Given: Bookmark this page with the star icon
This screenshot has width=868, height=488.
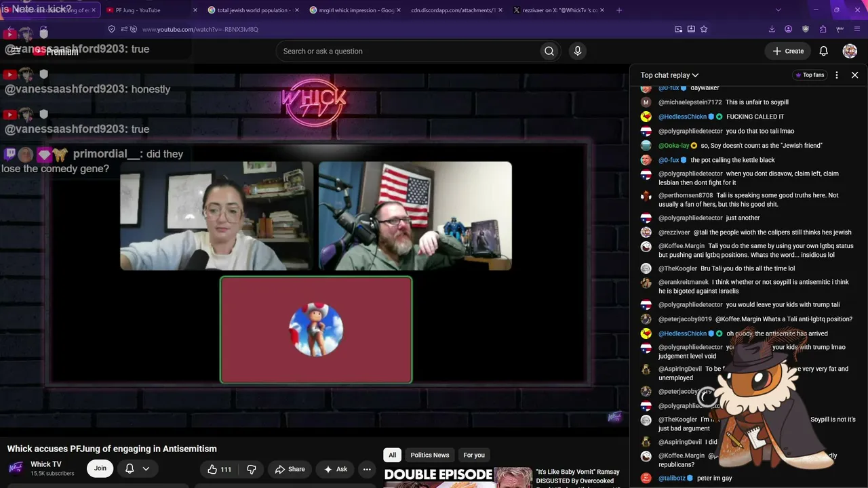Looking at the screenshot, I should pos(704,29).
